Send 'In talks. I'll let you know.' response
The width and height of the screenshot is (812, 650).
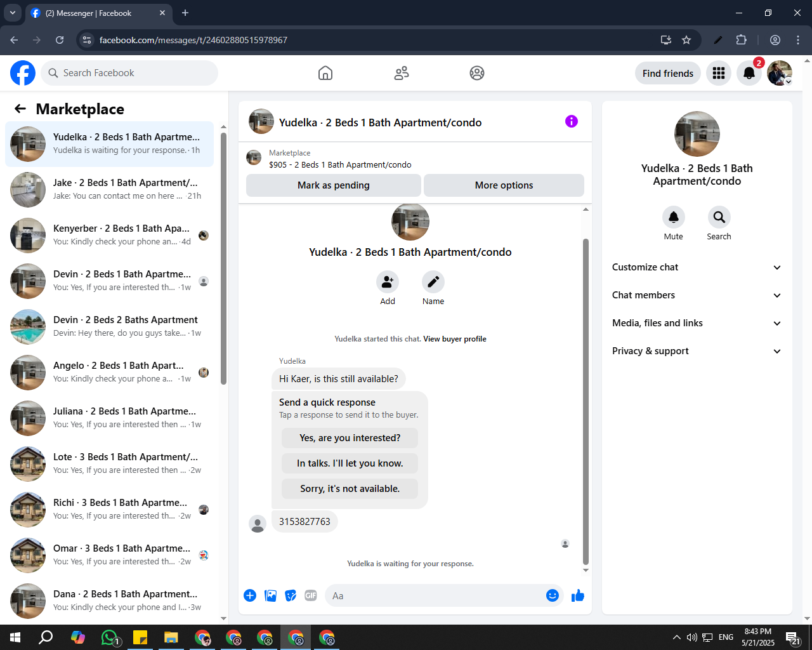[350, 463]
